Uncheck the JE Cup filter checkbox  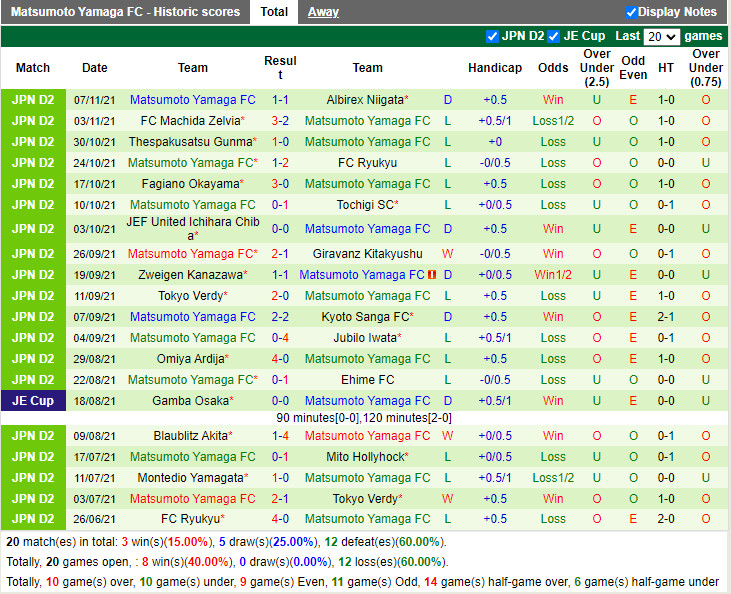coord(553,36)
